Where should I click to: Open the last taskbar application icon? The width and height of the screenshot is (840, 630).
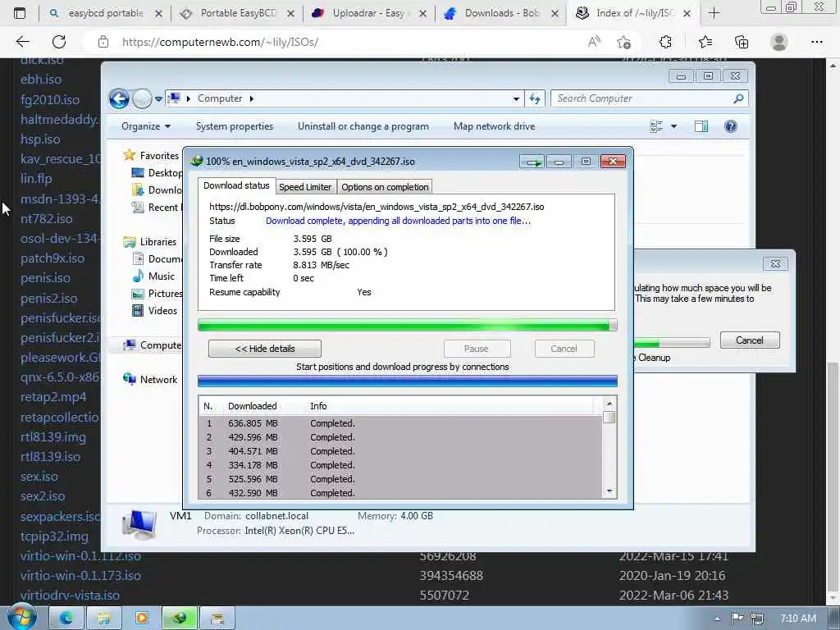(217, 619)
